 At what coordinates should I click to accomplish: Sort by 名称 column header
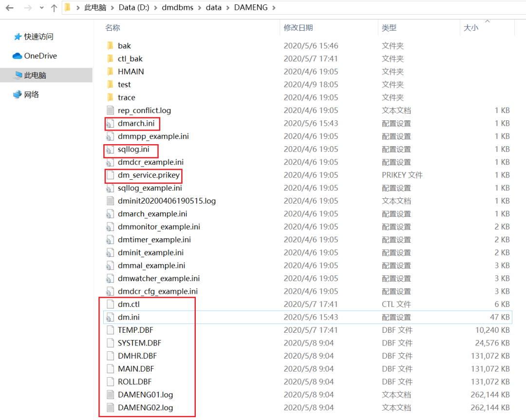pyautogui.click(x=113, y=28)
